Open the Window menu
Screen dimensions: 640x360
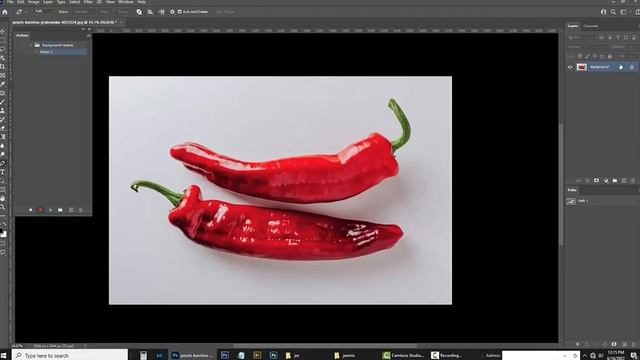126,2
